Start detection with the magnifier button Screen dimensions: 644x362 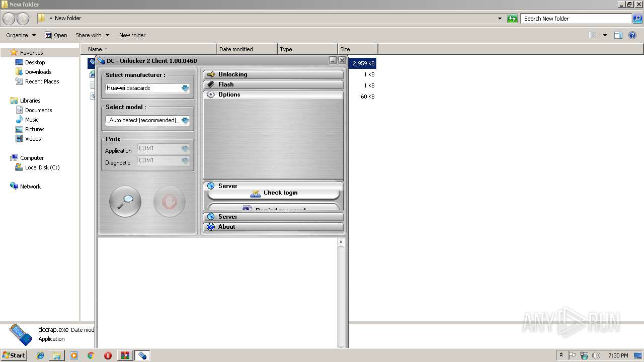point(125,202)
